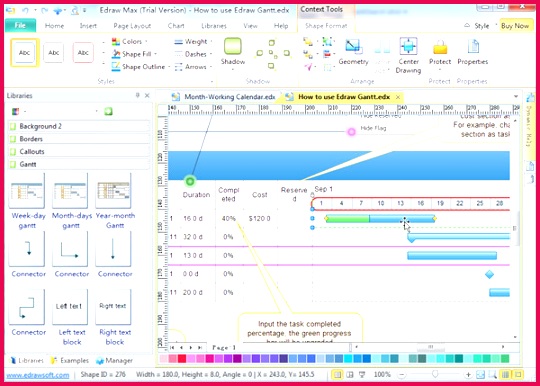Click the green progress portion of task bar

click(347, 218)
